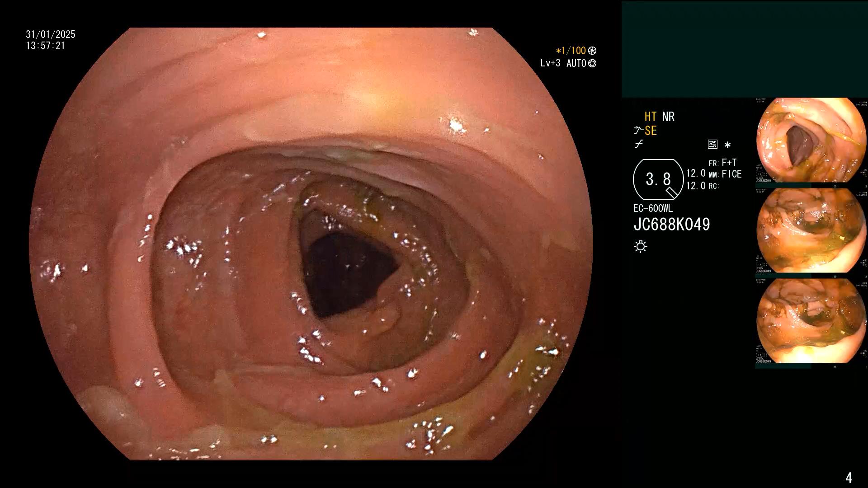Click the image counter number 4
The image size is (868, 488).
[x=849, y=478]
